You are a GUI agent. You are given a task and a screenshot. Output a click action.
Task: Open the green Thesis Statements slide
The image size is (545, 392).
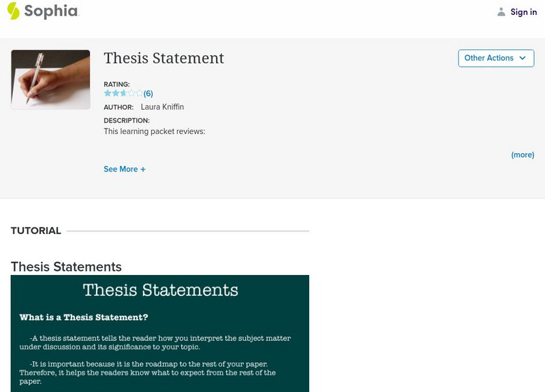point(160,333)
